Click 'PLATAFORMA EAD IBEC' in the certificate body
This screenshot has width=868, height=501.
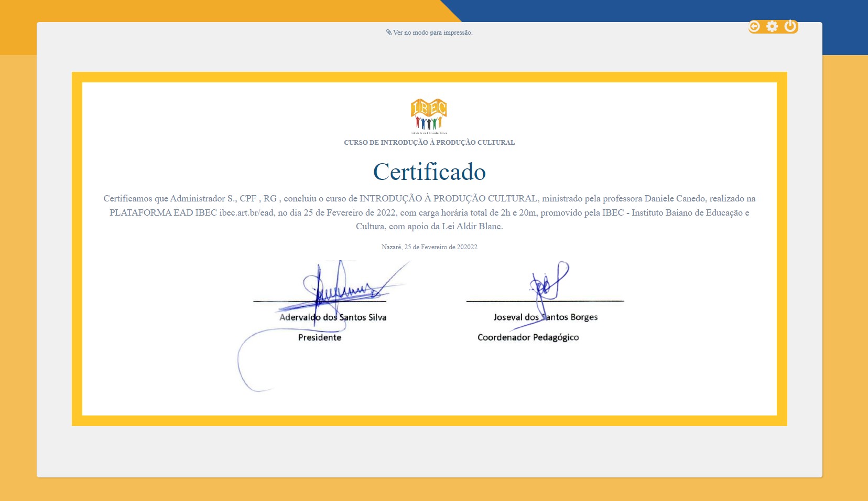163,213
